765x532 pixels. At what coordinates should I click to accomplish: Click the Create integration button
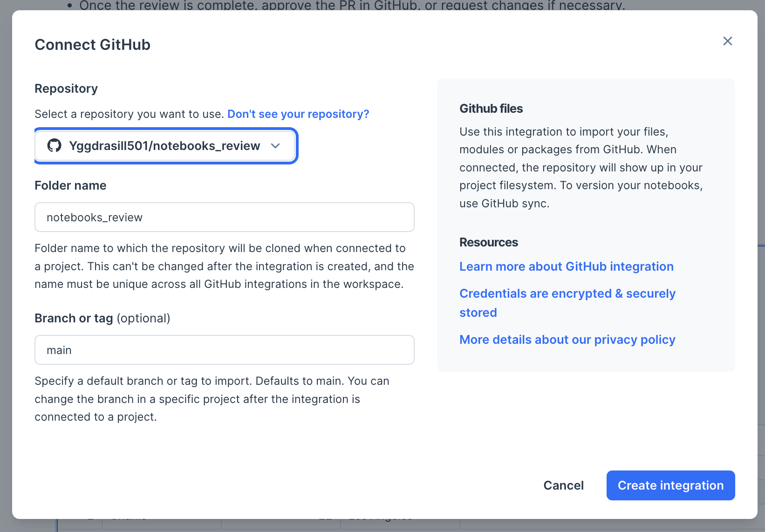tap(670, 485)
